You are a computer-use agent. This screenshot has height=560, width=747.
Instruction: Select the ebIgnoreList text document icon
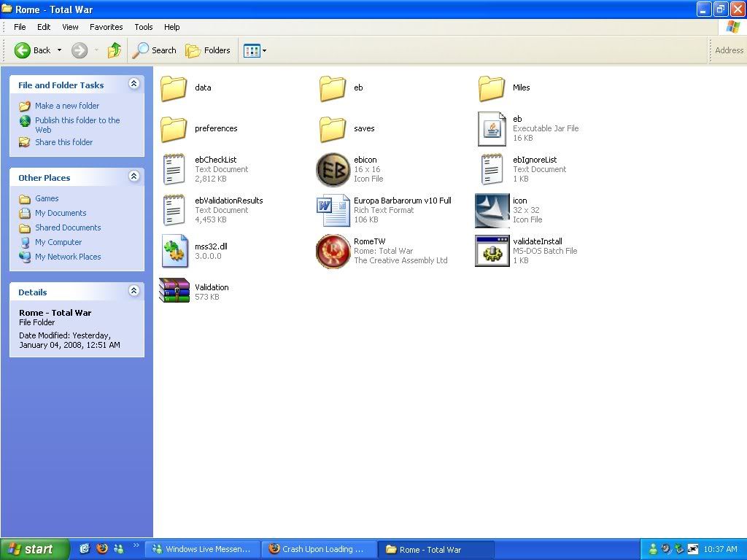pos(492,169)
